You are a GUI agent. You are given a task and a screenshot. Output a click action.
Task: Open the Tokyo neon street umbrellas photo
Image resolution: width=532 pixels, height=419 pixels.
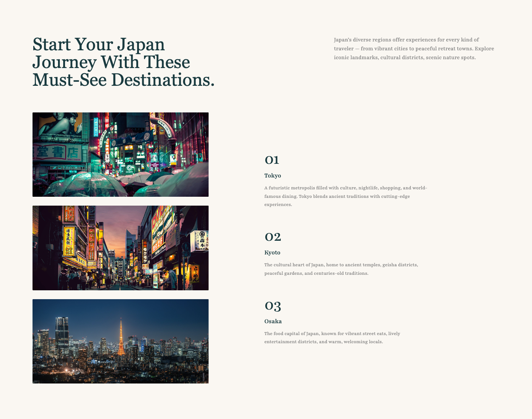point(120,155)
